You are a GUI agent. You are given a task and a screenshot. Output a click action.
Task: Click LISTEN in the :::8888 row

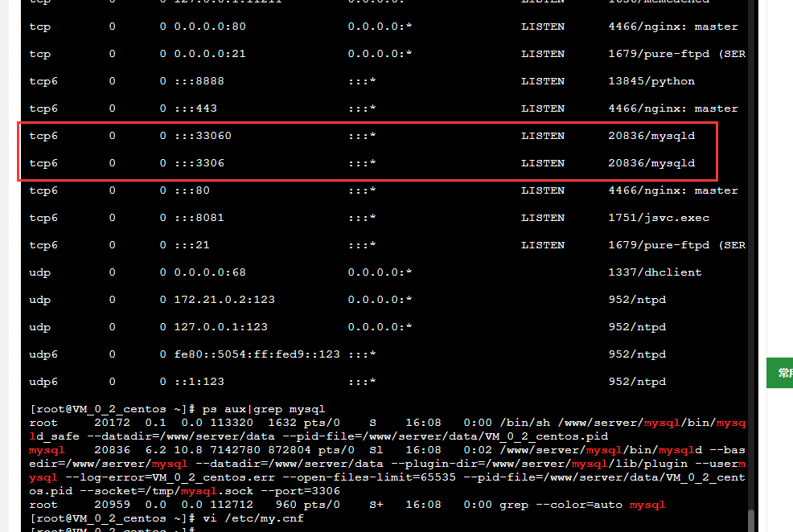pyautogui.click(x=543, y=81)
